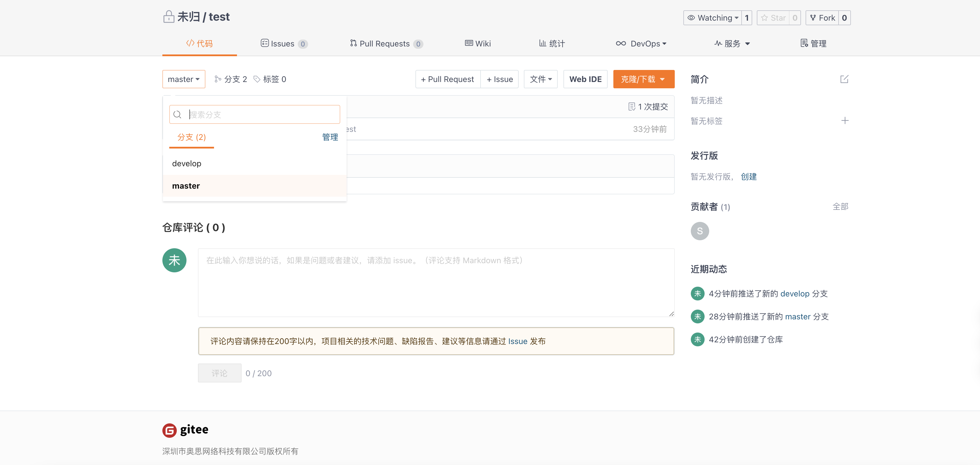Click the private repository lock icon
Viewport: 980px width, 465px height.
click(x=168, y=17)
